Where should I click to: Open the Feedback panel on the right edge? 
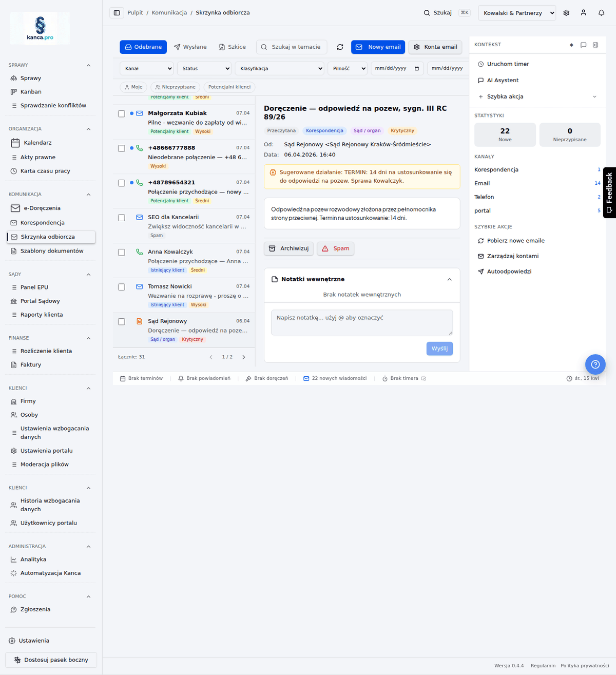pos(610,192)
